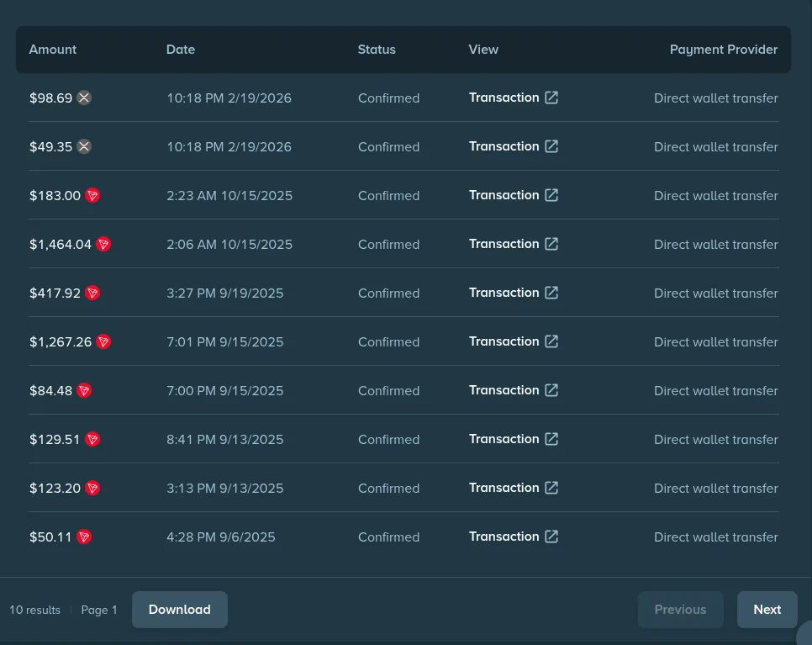This screenshot has width=812, height=645.
Task: Go to the Next page of results
Action: pos(767,609)
